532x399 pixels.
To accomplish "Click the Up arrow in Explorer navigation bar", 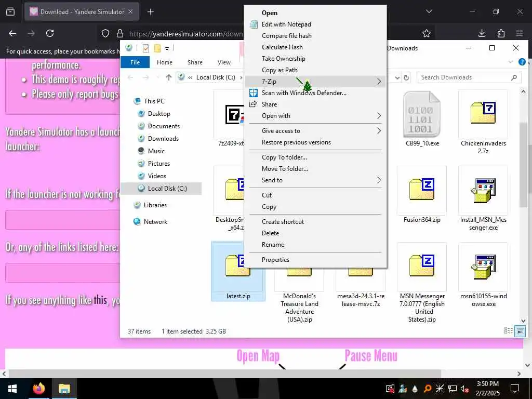I will pos(169,77).
